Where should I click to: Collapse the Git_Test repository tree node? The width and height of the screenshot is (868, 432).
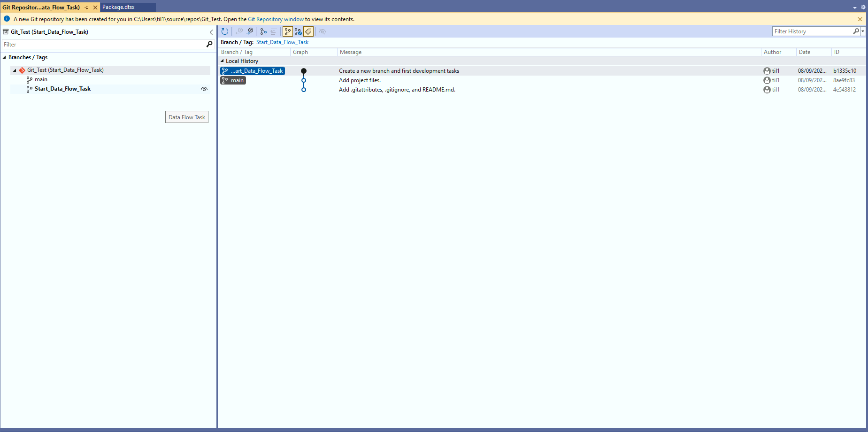[x=15, y=70]
